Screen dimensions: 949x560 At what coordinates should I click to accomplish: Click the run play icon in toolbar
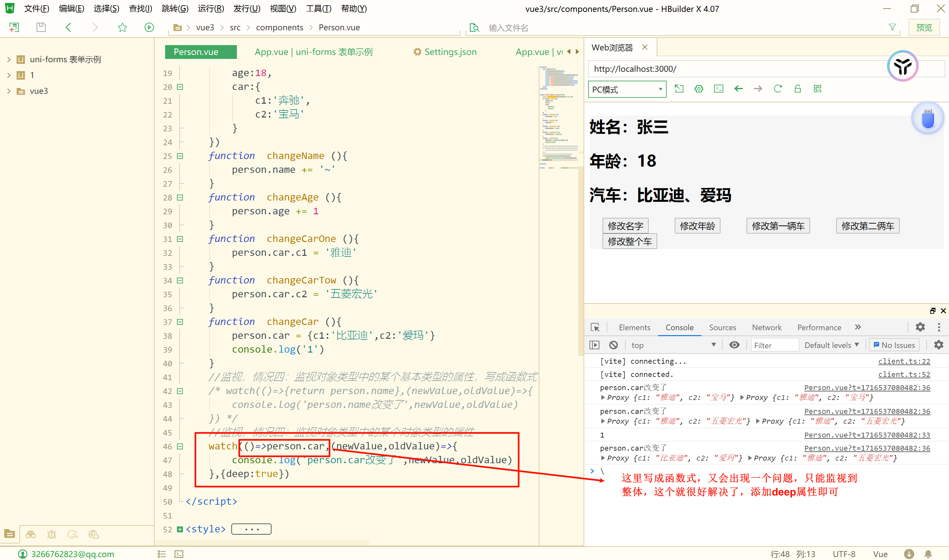coord(149,27)
